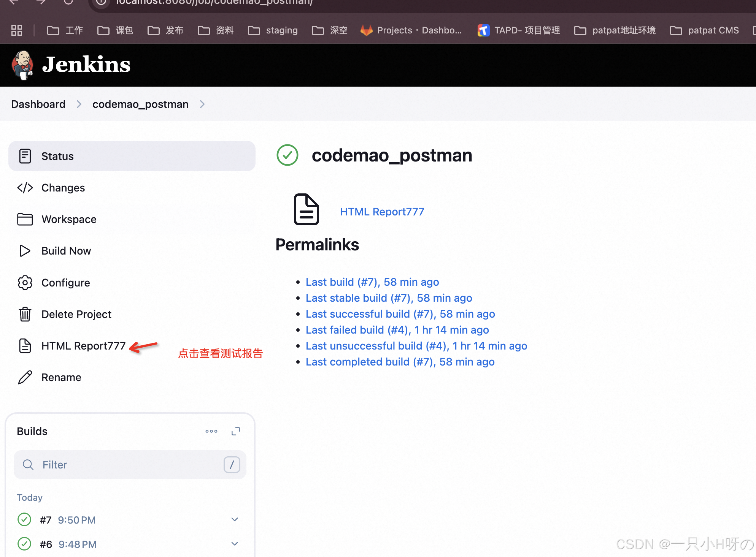
Task: Click the Jenkins title text in header
Action: [86, 64]
